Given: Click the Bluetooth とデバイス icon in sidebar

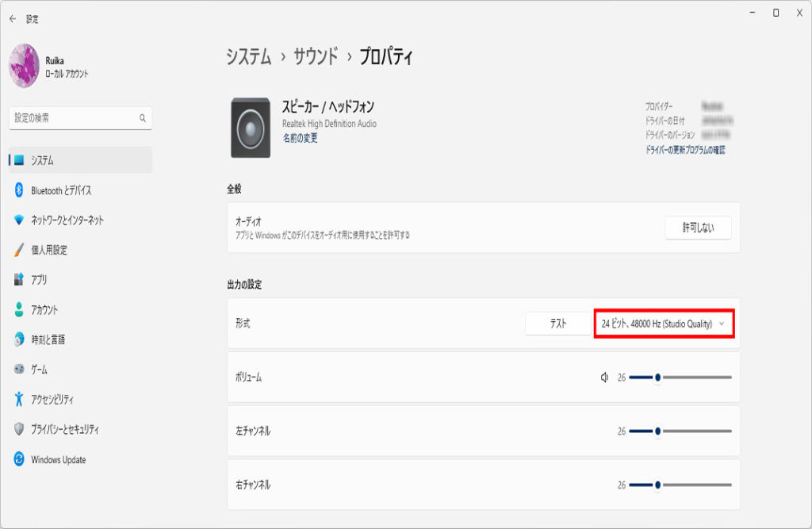Looking at the screenshot, I should click(19, 190).
